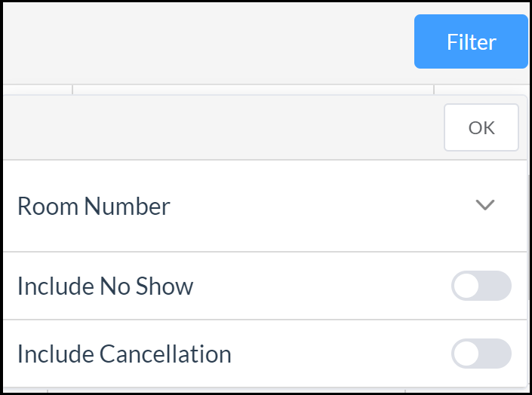
Task: Turn on Include Cancellation switch
Action: 481,354
